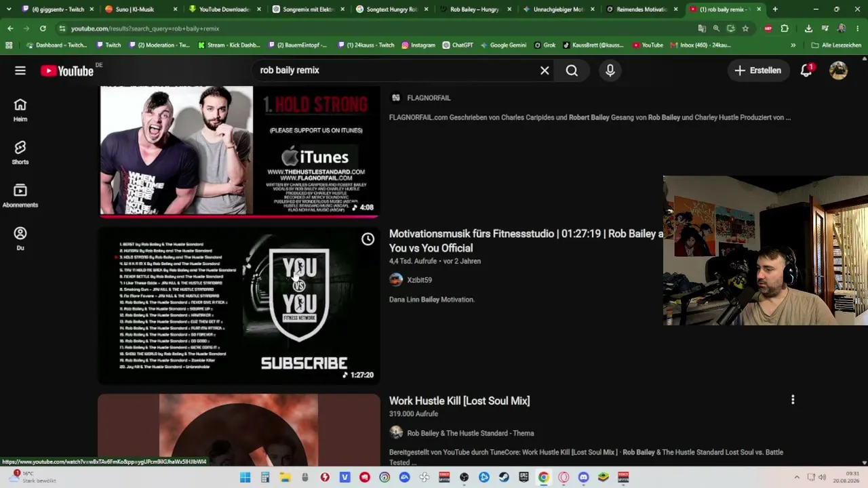Open File Explorer from the taskbar
868x488 pixels.
point(285,477)
